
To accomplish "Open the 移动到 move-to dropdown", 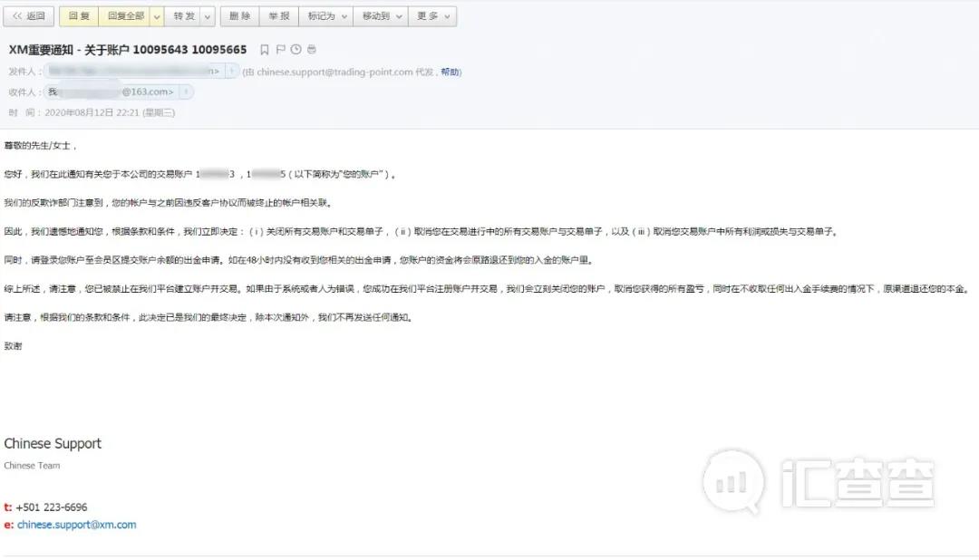I will [381, 16].
